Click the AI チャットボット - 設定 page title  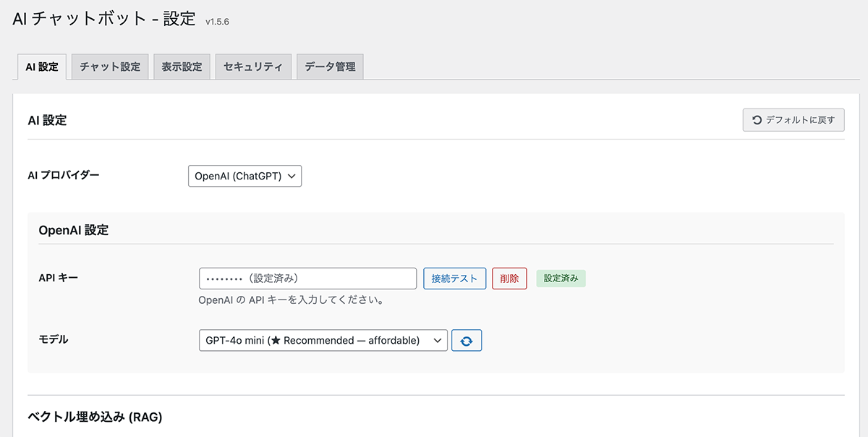point(100,21)
